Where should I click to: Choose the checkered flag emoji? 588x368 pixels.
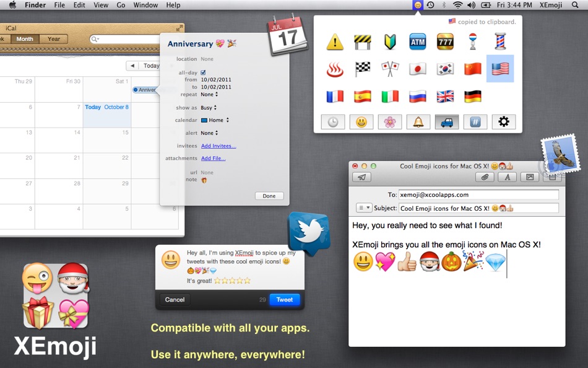point(362,69)
